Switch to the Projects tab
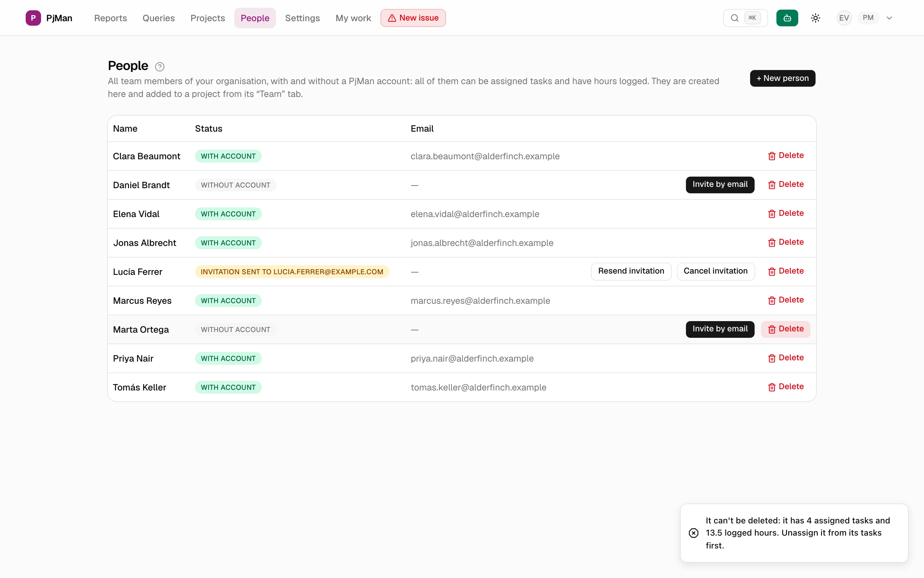 pyautogui.click(x=208, y=18)
